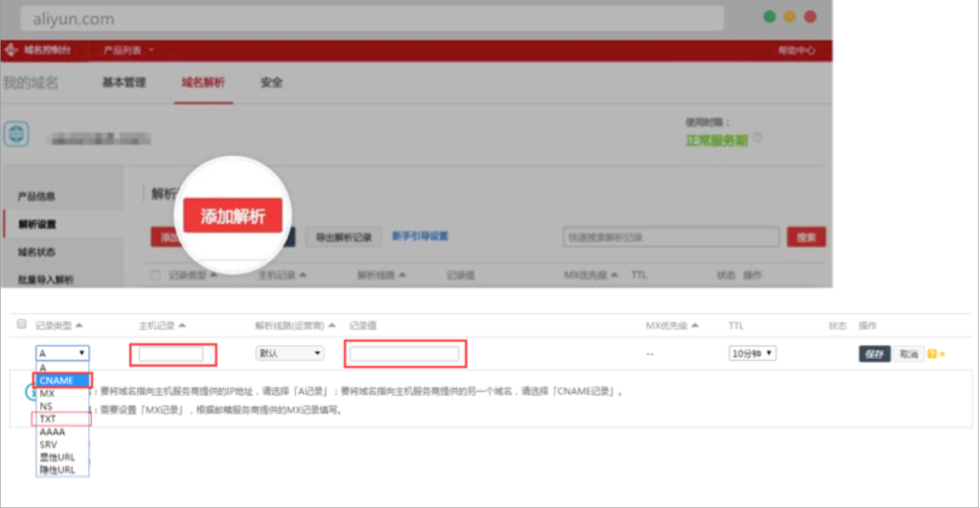Click the 记录值 input field
Screen dimensions: 980x508
404,354
